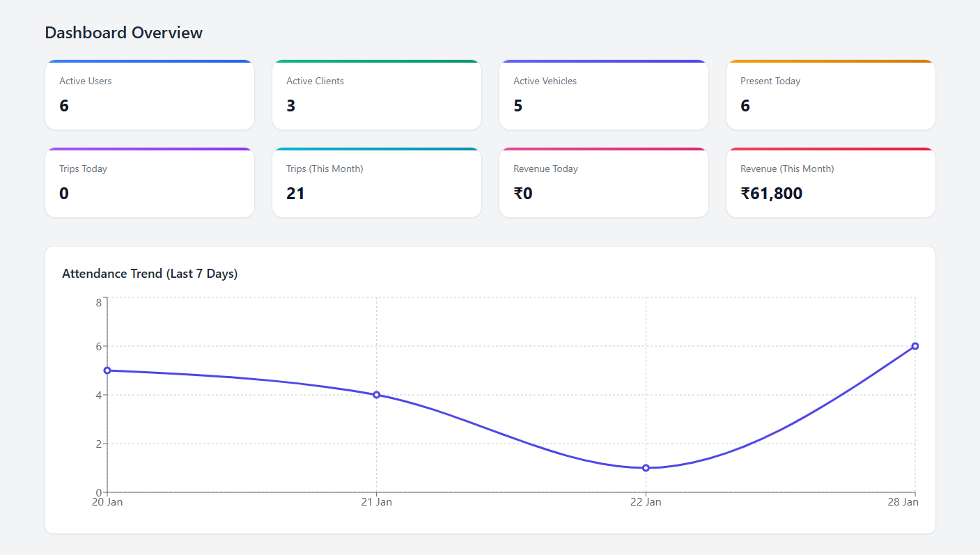
Task: Select the Present Today card
Action: tap(830, 94)
